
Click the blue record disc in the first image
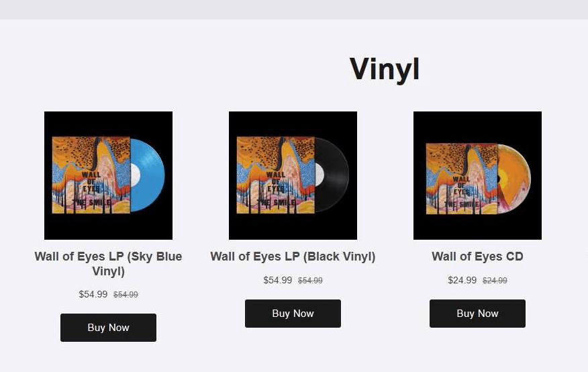pos(148,175)
